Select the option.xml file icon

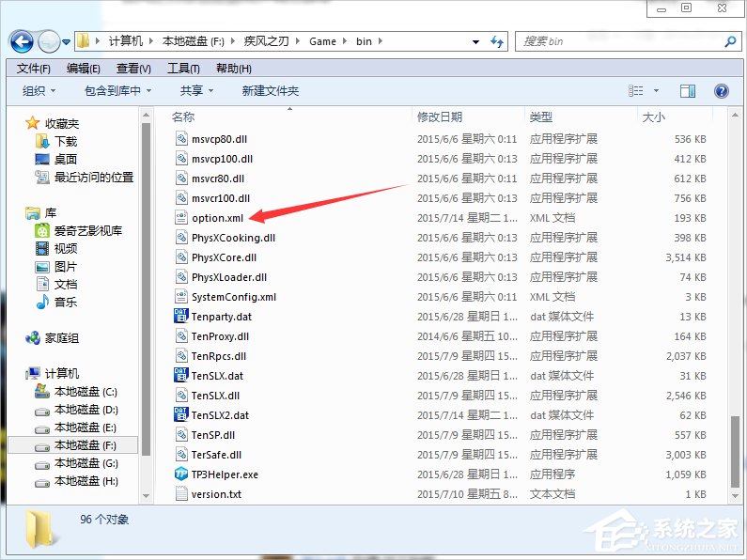[x=181, y=218]
